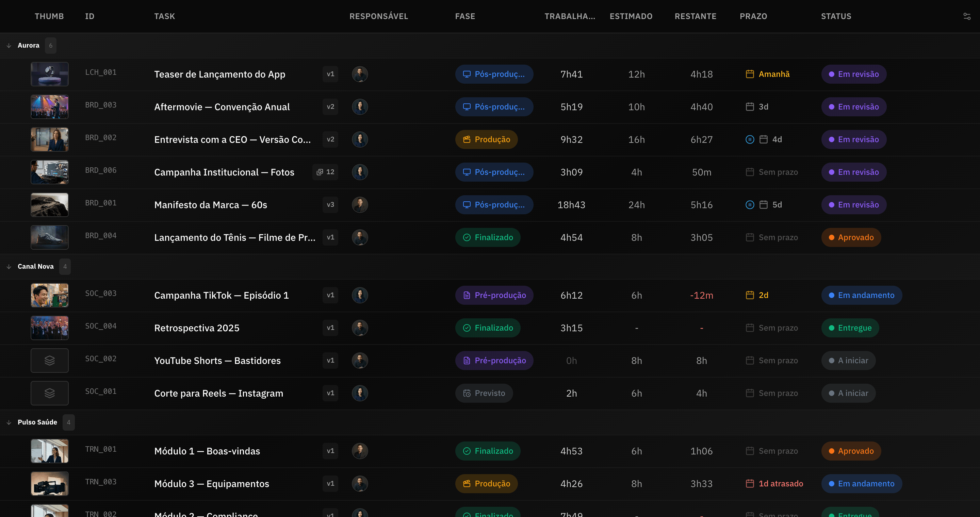Click the v3 version badge on Manifesto da Marca

(x=330, y=205)
